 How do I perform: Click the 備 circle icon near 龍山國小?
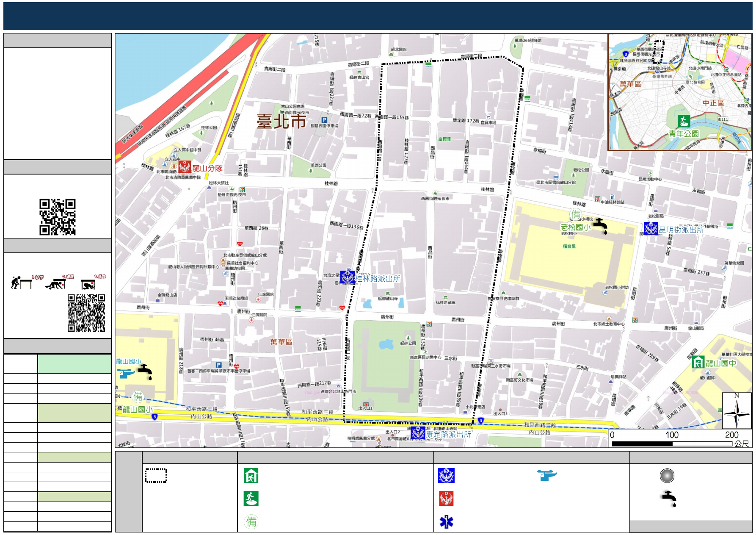pyautogui.click(x=138, y=396)
